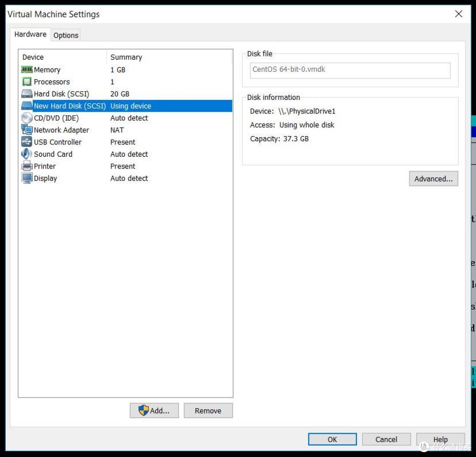476x457 pixels.
Task: Cancel the settings dialog
Action: pos(386,439)
